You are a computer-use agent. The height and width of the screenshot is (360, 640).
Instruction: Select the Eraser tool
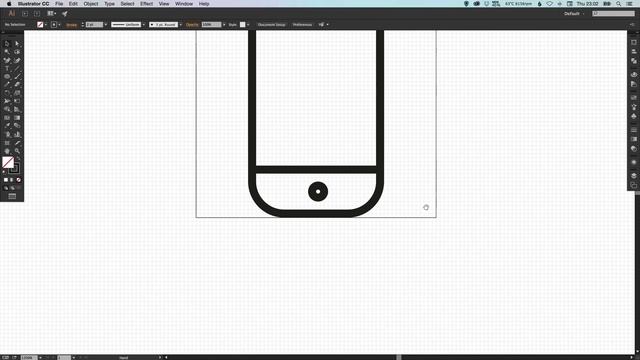[17, 84]
